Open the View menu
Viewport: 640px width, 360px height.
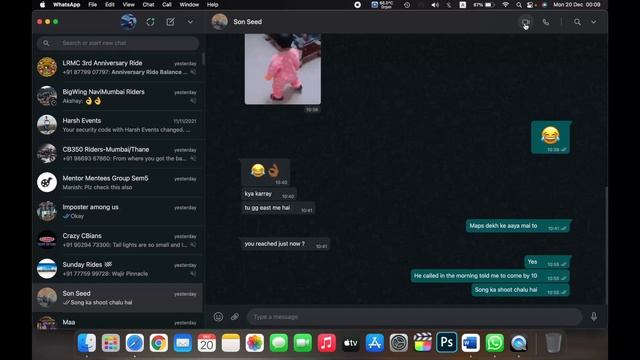coord(129,5)
